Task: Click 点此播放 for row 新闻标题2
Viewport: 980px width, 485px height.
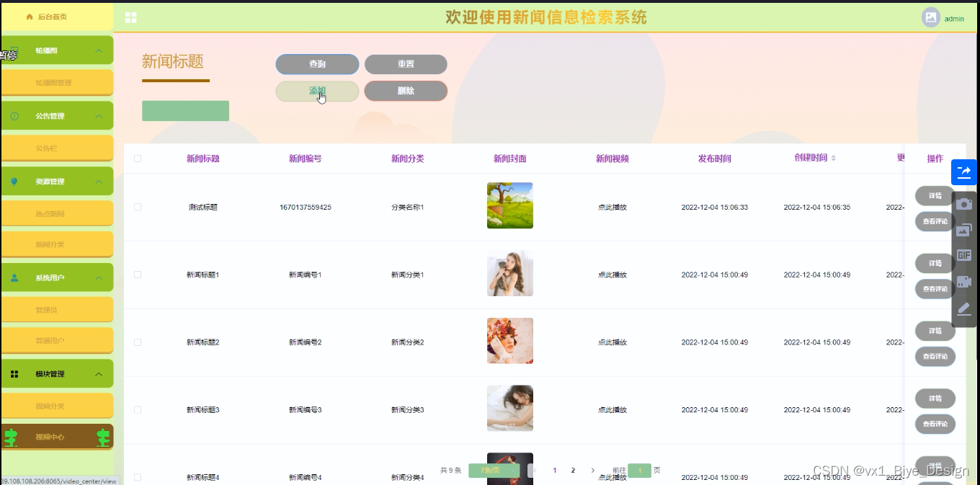Action: (612, 342)
